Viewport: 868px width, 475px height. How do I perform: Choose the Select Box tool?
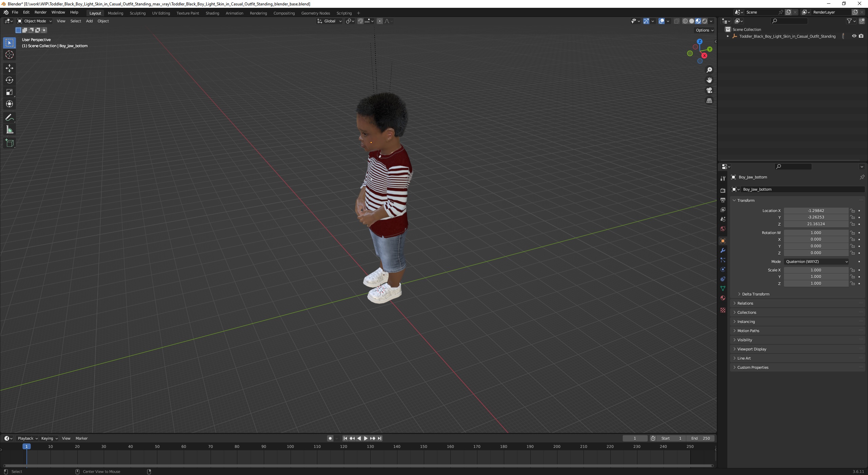pyautogui.click(x=9, y=43)
